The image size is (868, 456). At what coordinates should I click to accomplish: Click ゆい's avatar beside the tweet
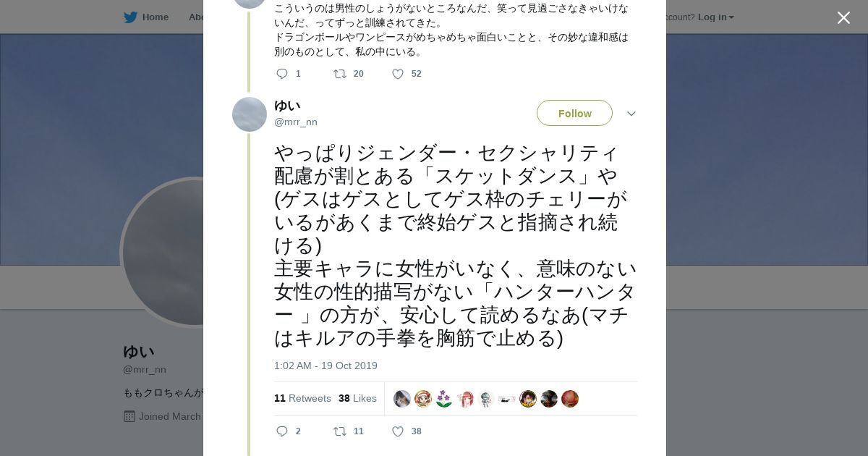pos(250,114)
